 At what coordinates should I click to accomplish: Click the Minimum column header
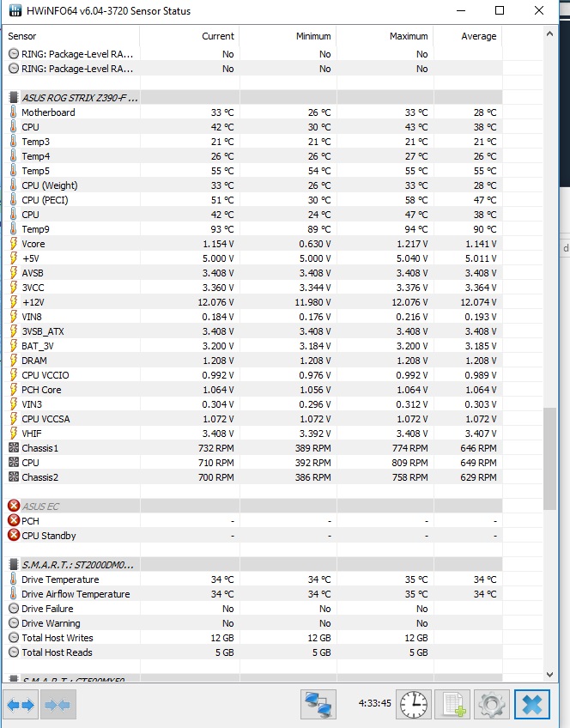tap(288, 36)
